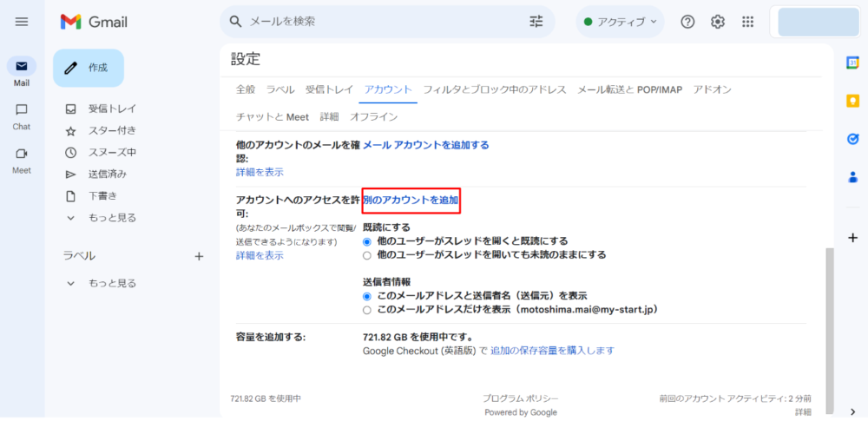Open Google Keep side panel icon

852,101
